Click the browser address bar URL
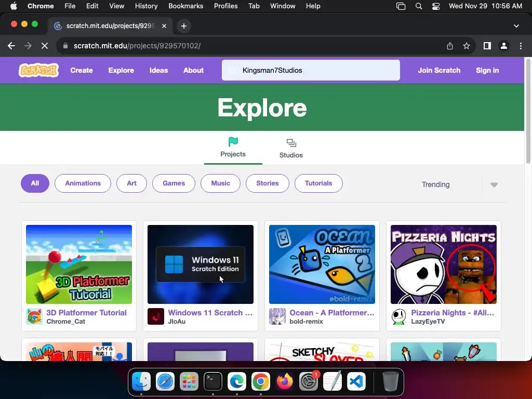532x399 pixels. point(137,46)
